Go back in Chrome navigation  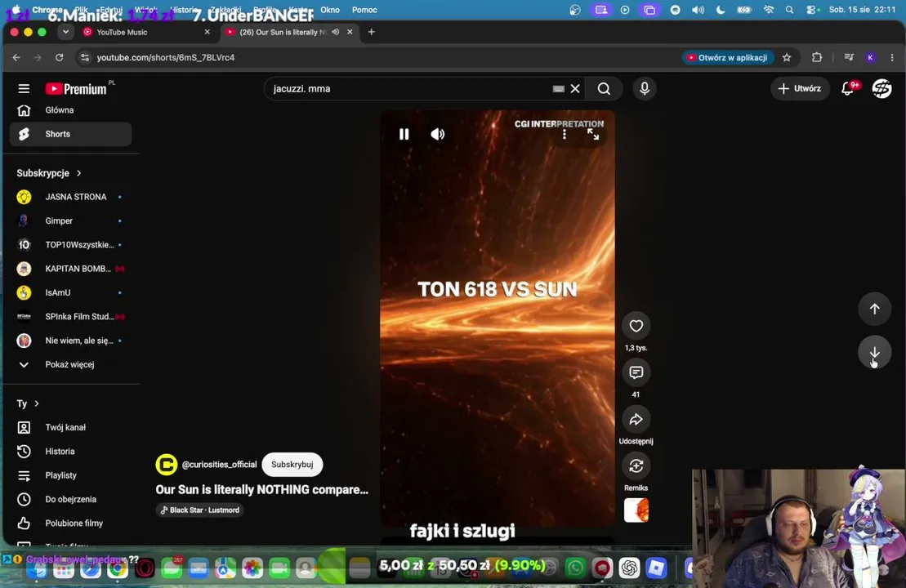(16, 58)
